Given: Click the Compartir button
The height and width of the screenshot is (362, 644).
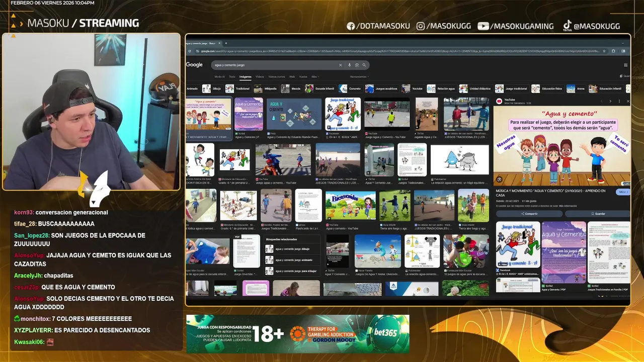Looking at the screenshot, I should coord(529,214).
